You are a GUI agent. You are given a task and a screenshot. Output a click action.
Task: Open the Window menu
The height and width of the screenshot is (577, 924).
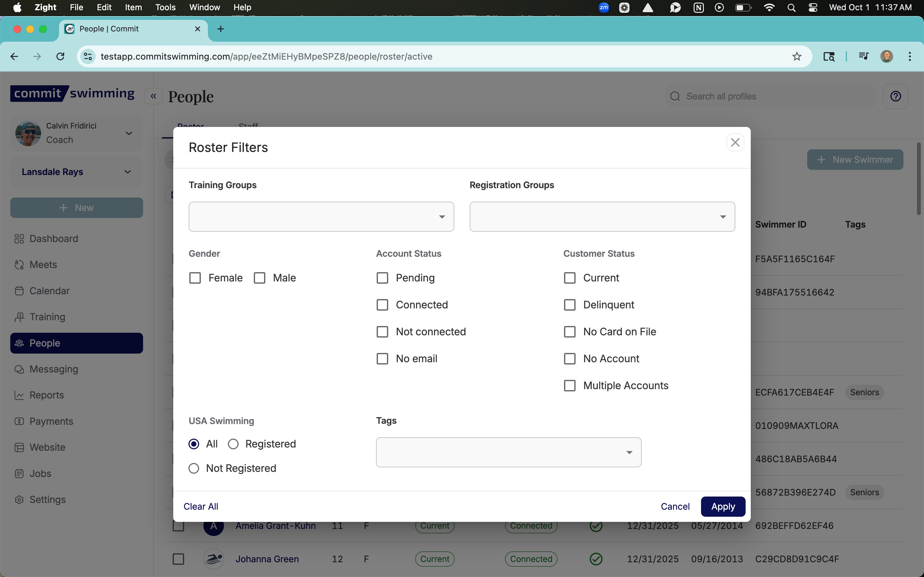[204, 8]
